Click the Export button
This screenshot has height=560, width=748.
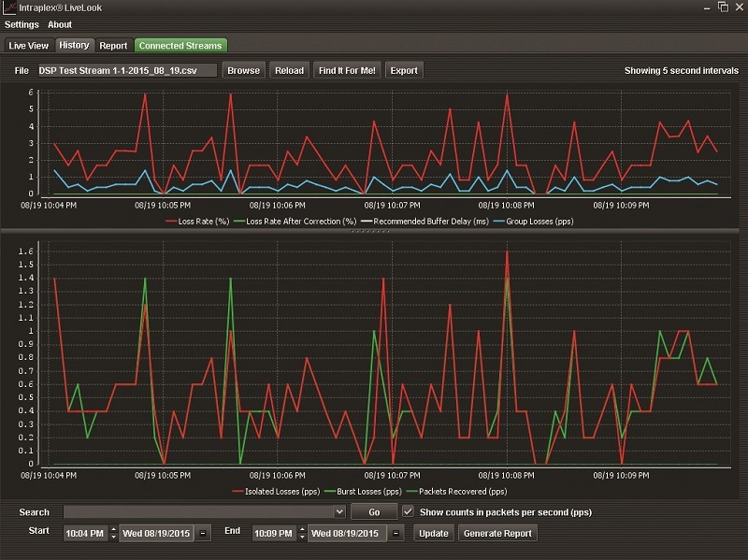[x=404, y=70]
